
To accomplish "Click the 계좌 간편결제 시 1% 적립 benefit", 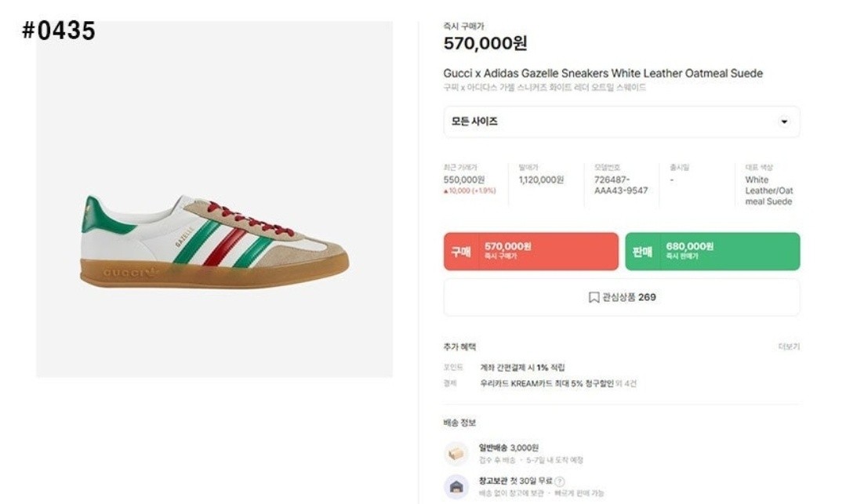I will pos(522,367).
